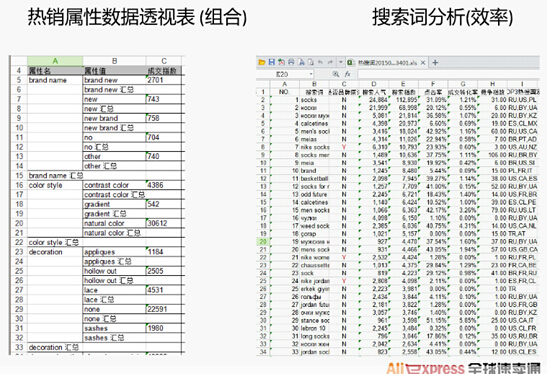Click the magnifier icon beside formula bar

click(x=335, y=74)
